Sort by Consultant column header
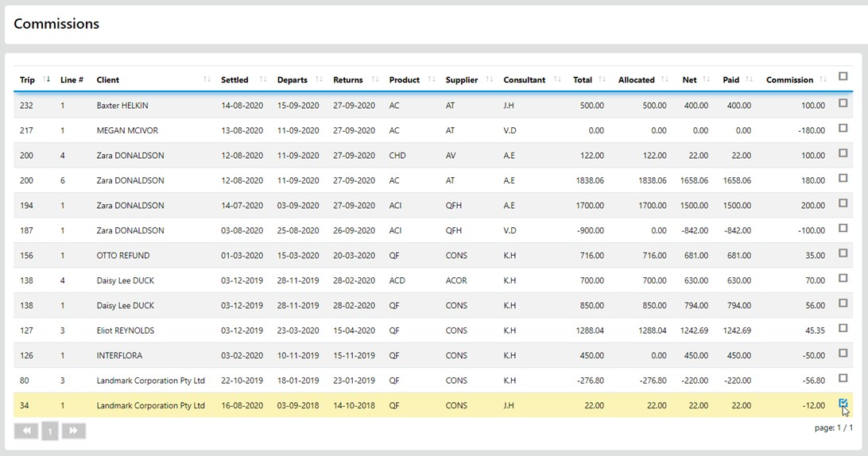 (557, 79)
